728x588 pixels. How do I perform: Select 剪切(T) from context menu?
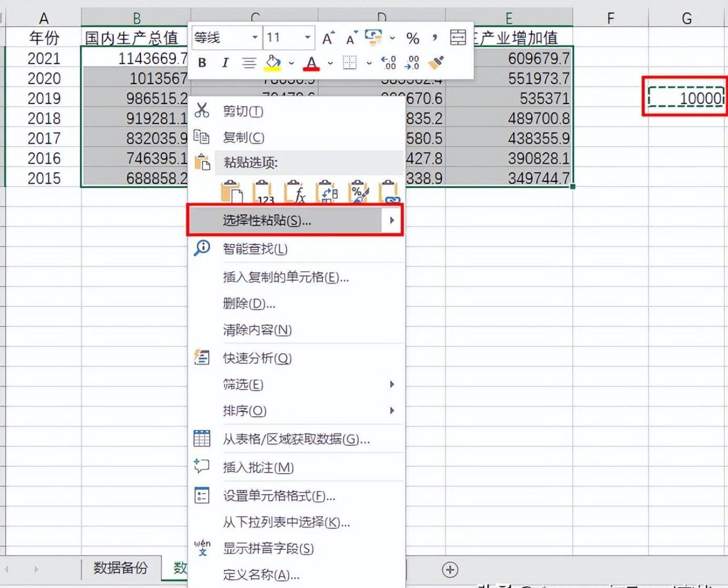coord(296,111)
